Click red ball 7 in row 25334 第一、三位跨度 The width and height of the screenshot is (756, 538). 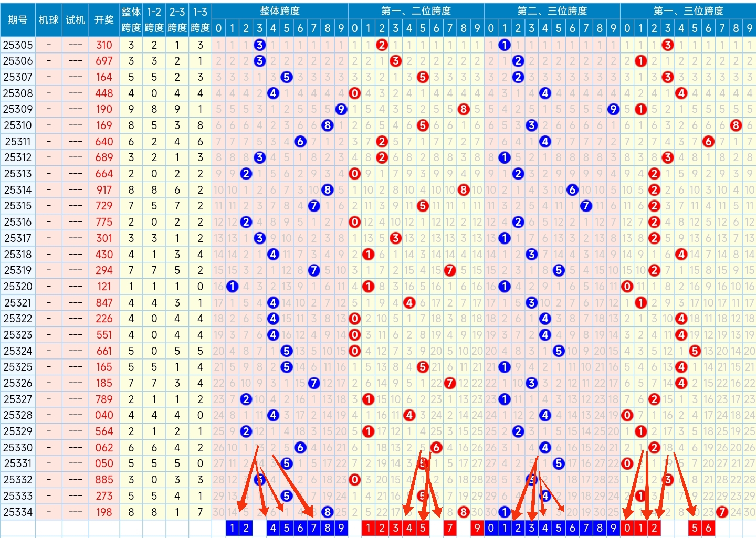722,512
